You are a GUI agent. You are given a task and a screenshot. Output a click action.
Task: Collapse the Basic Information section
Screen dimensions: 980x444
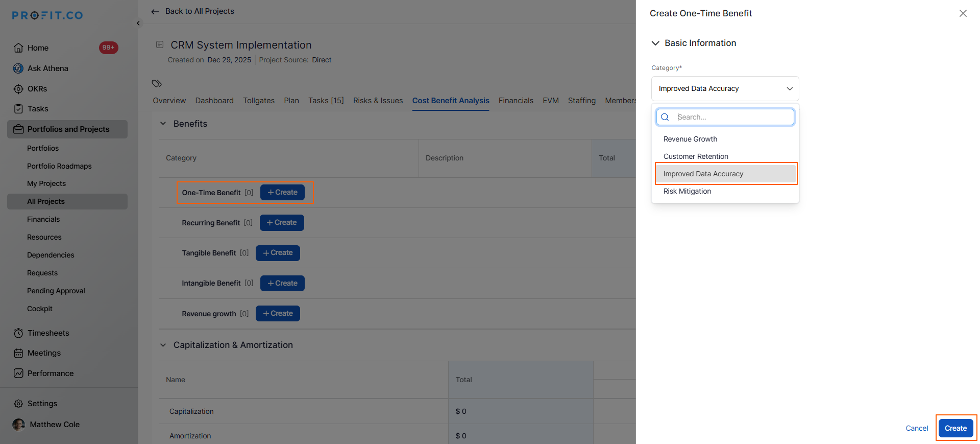pyautogui.click(x=655, y=43)
